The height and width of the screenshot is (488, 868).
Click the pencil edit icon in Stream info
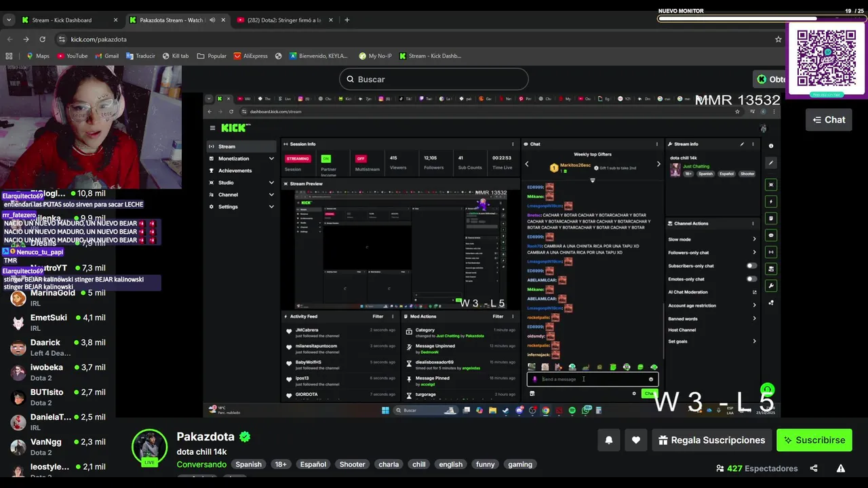(742, 144)
